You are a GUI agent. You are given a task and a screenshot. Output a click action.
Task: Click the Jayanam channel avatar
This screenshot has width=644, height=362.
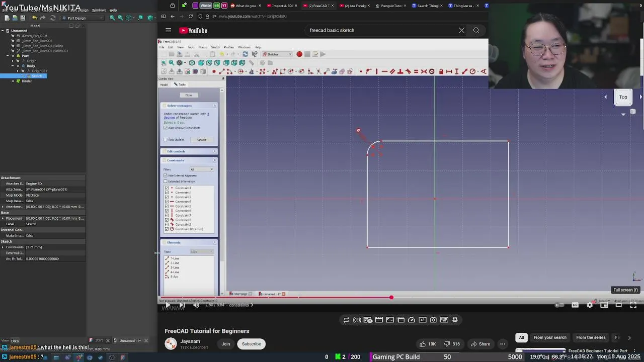pyautogui.click(x=171, y=344)
